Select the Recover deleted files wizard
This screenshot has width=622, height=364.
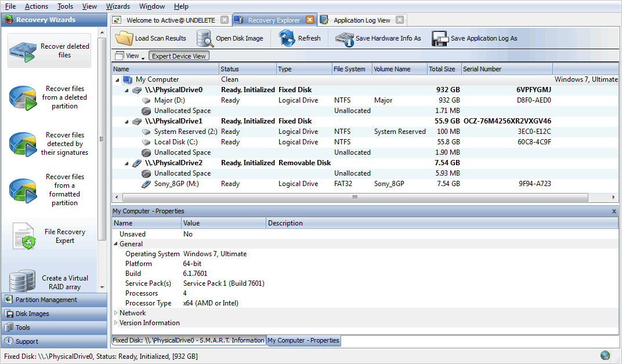click(x=49, y=50)
